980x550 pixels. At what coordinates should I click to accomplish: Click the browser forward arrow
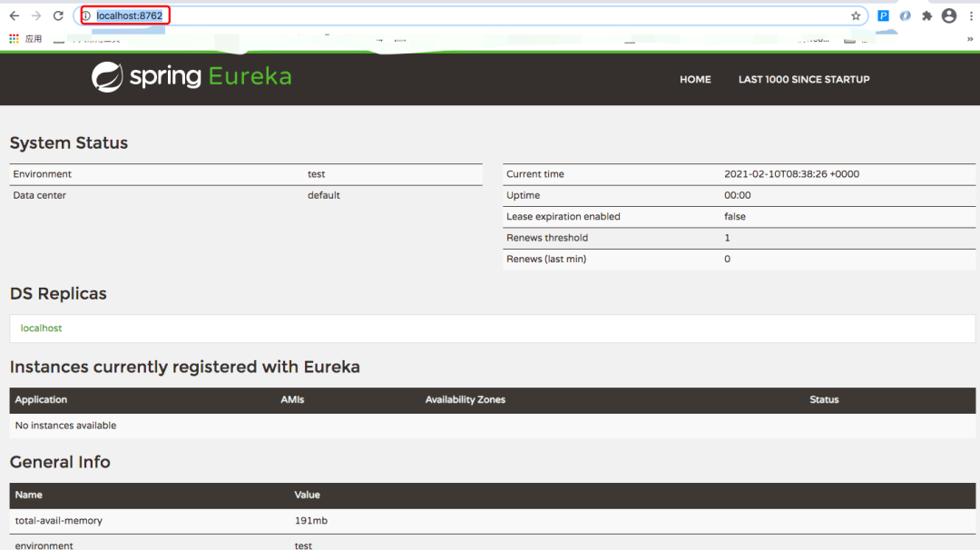36,15
